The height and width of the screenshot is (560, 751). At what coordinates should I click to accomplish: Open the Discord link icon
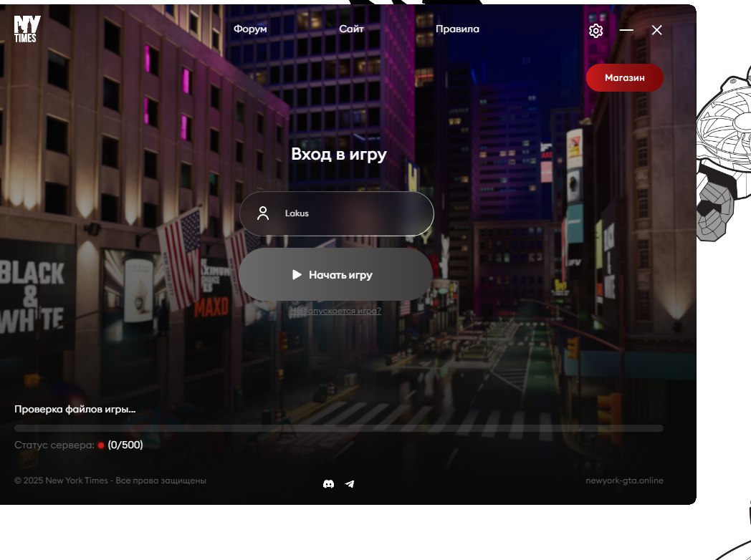328,484
